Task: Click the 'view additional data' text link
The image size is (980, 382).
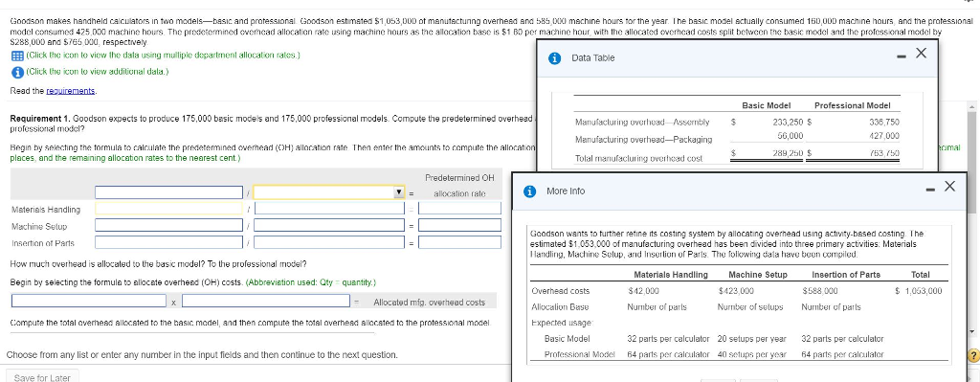Action: [97, 71]
